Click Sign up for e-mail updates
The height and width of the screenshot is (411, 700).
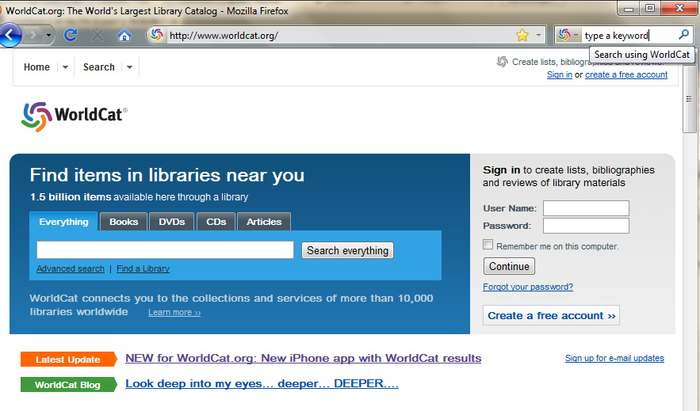tap(614, 358)
